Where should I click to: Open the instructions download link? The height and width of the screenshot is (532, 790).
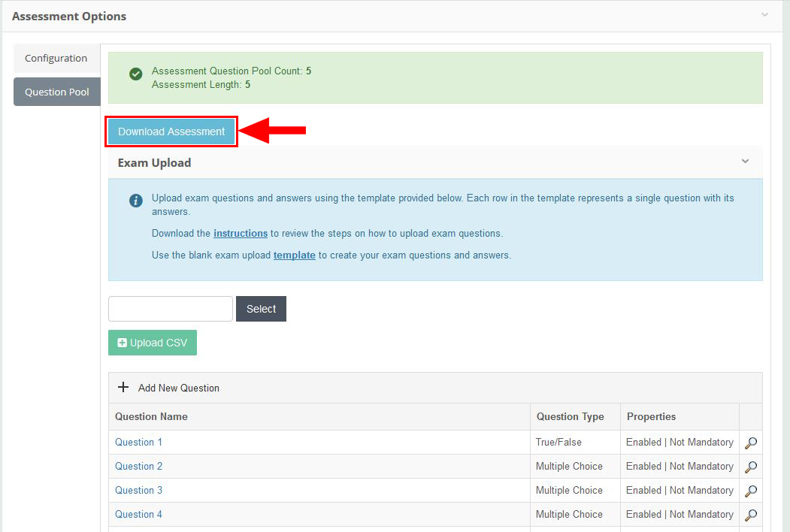coord(241,234)
